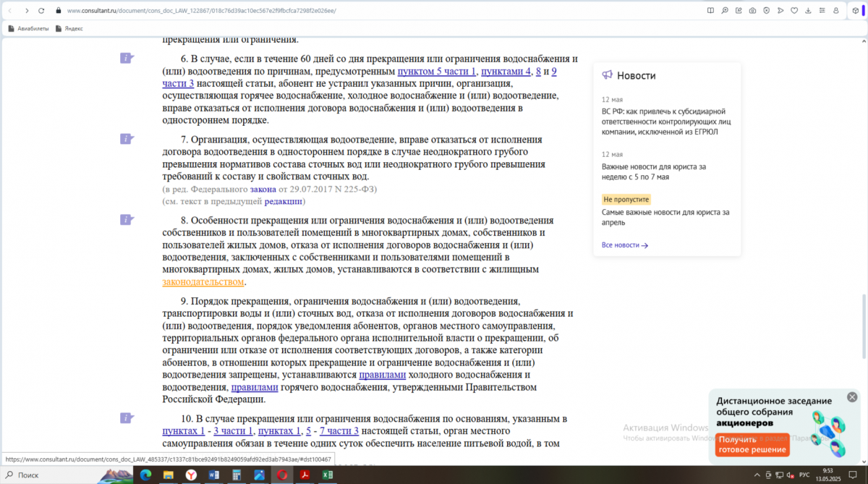The height and width of the screenshot is (484, 868).
Task: Expand Все новости arrow link
Action: pos(624,245)
